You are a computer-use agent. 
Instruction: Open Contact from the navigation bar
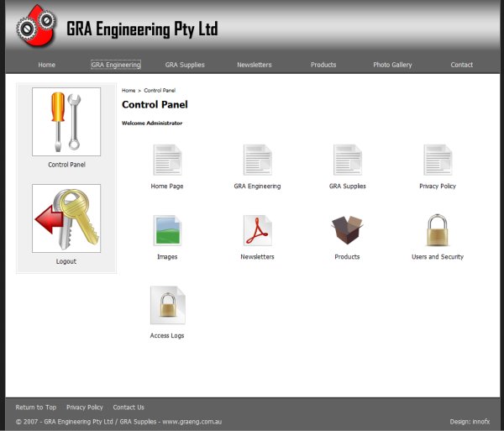pos(461,65)
